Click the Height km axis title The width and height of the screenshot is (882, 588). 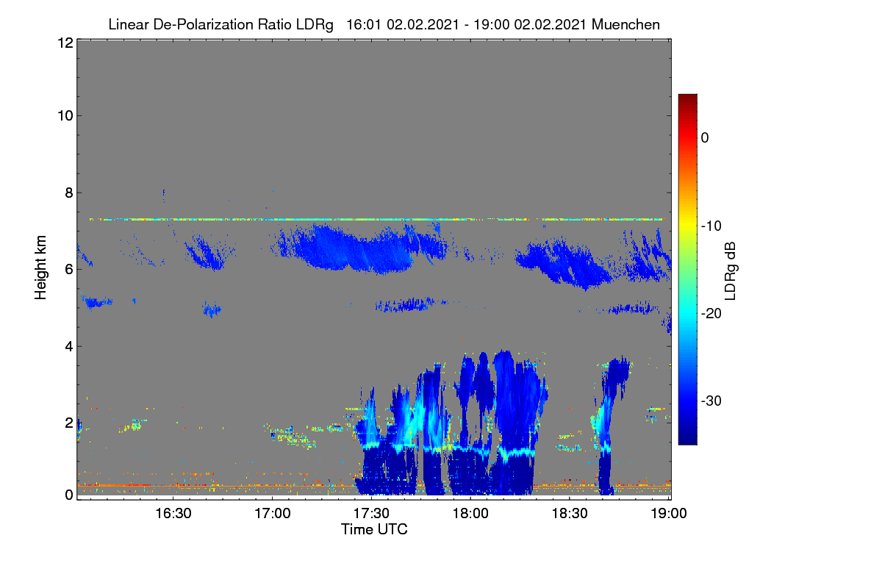(x=40, y=268)
